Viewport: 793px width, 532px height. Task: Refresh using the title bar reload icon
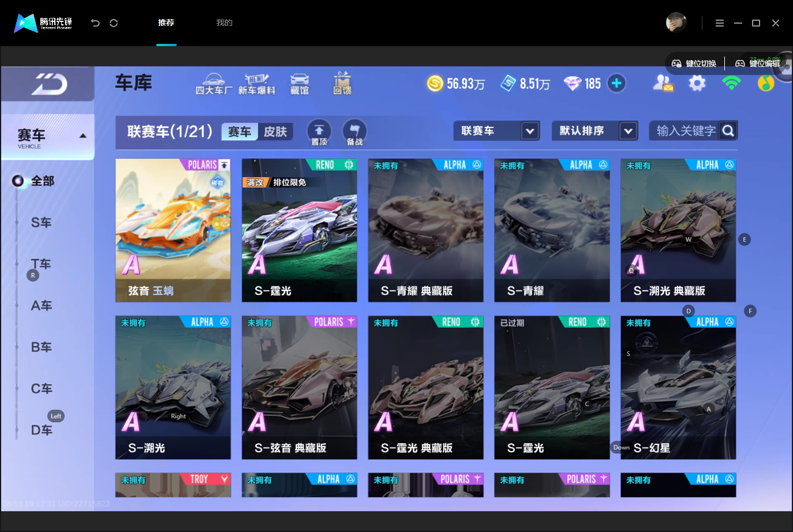tap(114, 23)
